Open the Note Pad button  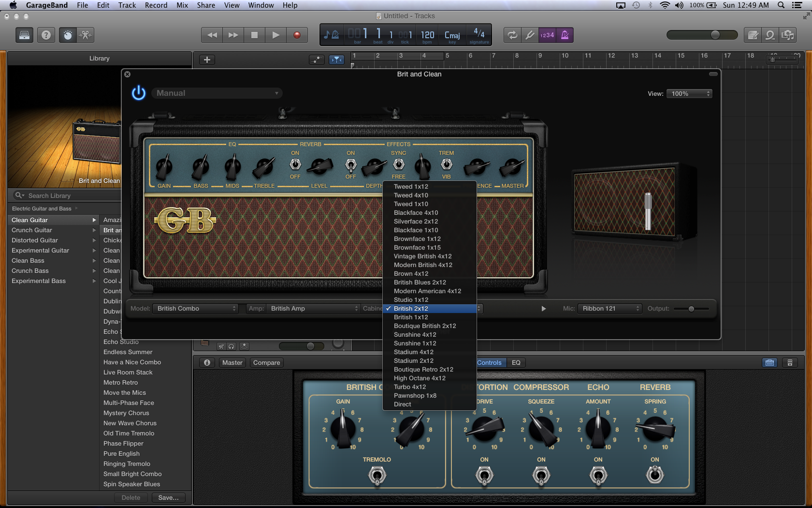tap(753, 35)
